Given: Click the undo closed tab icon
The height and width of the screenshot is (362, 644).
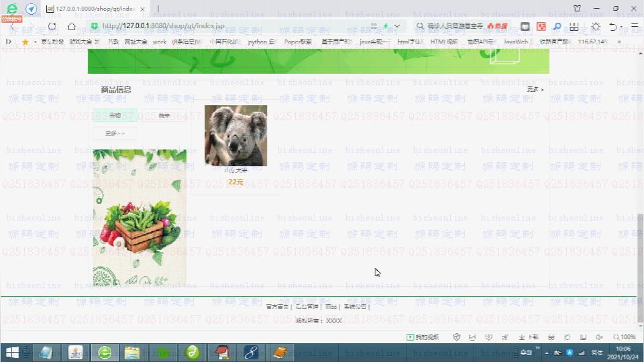Looking at the screenshot, I should (x=613, y=26).
